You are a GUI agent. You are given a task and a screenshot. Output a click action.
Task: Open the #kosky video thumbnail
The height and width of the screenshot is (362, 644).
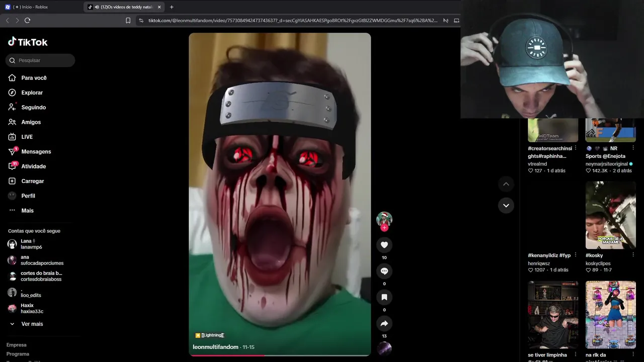(x=611, y=215)
